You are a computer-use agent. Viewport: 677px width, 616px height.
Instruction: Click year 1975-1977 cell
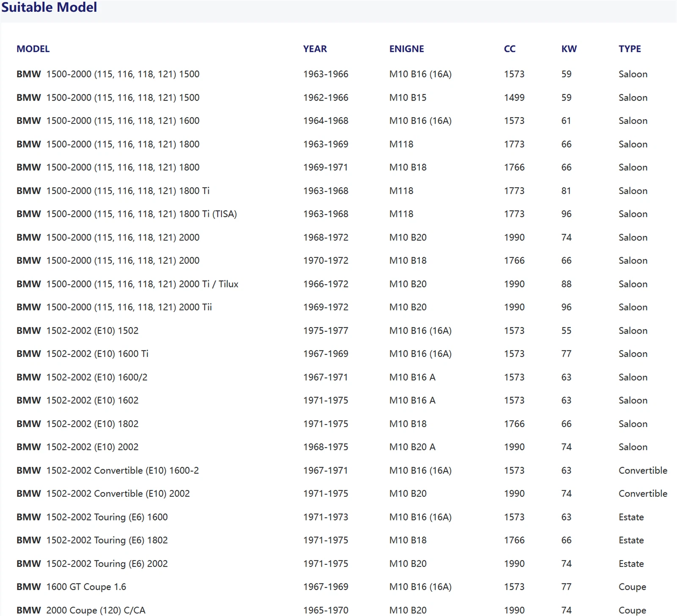pyautogui.click(x=325, y=331)
